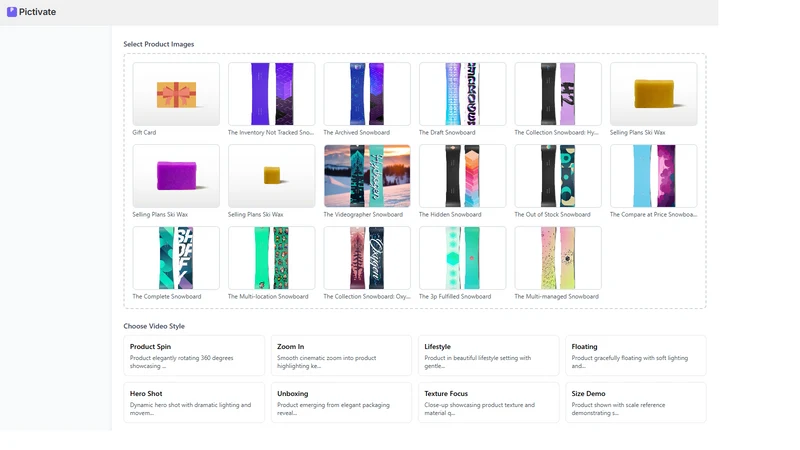Screen dimensions: 800x450
Task: Pick The Draft Snowboard image
Action: click(462, 94)
